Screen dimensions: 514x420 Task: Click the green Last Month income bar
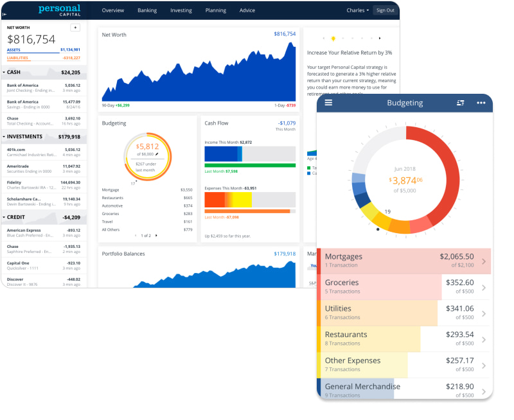(250, 166)
